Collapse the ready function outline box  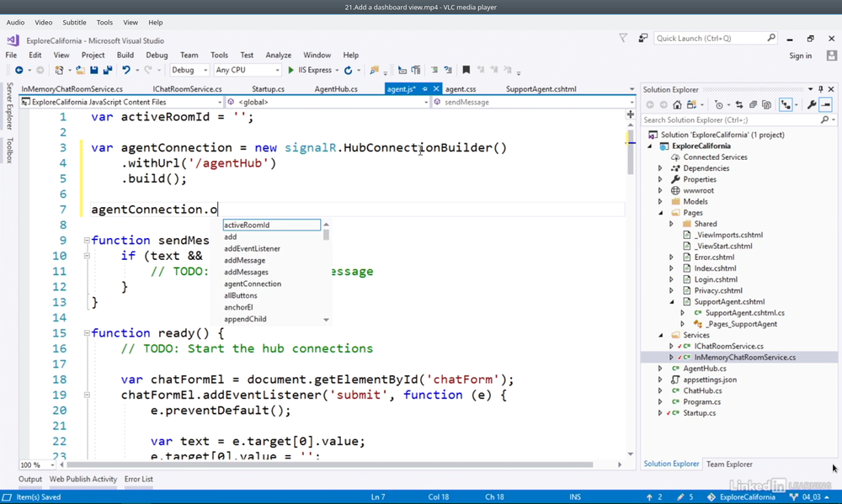[87, 333]
